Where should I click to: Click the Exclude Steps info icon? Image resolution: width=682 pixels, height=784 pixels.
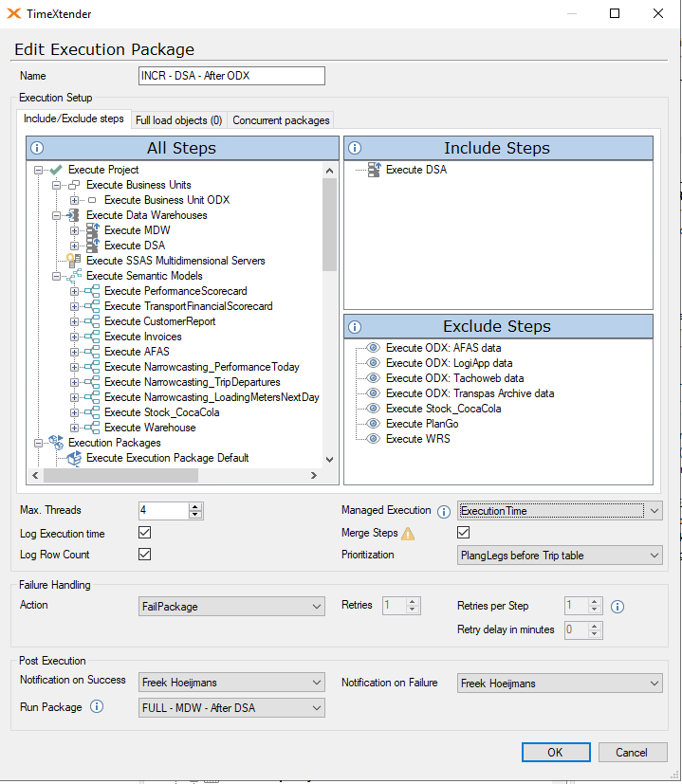355,327
